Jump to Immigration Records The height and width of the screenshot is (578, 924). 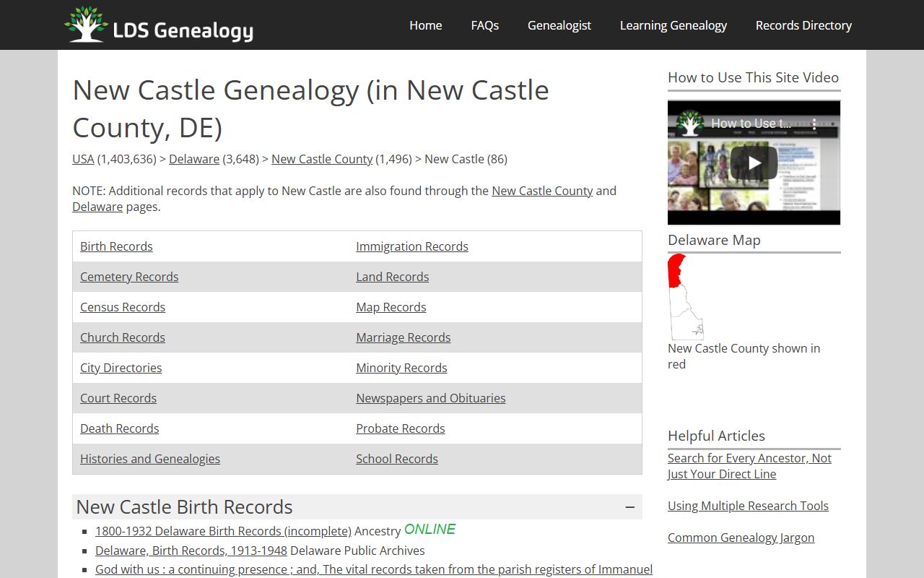pos(412,246)
